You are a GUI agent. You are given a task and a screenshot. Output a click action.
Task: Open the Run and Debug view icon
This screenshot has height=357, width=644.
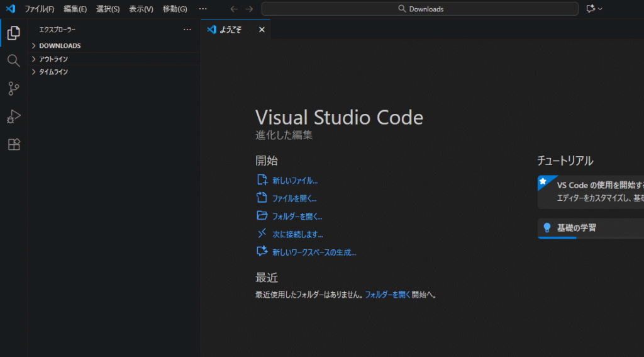pyautogui.click(x=13, y=116)
